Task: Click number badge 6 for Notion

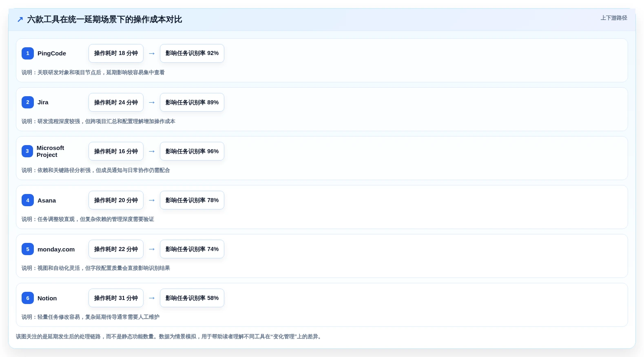Action: tap(28, 298)
